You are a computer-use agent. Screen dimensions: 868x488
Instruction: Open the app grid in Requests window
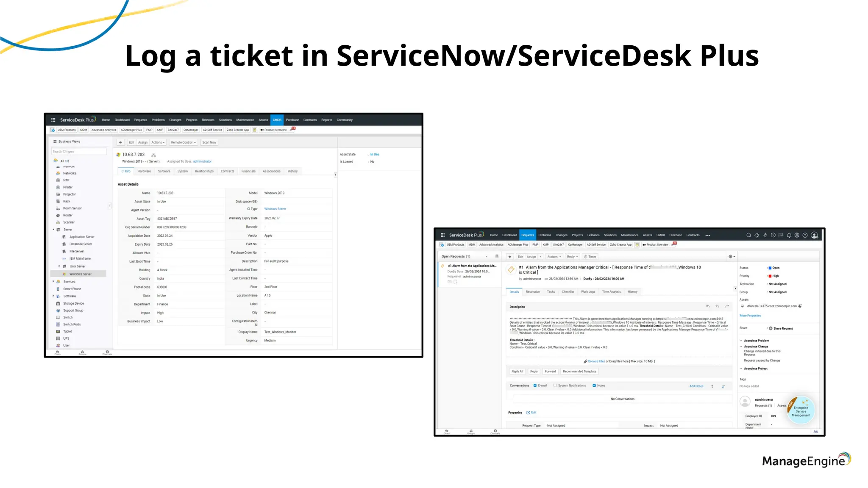(442, 235)
